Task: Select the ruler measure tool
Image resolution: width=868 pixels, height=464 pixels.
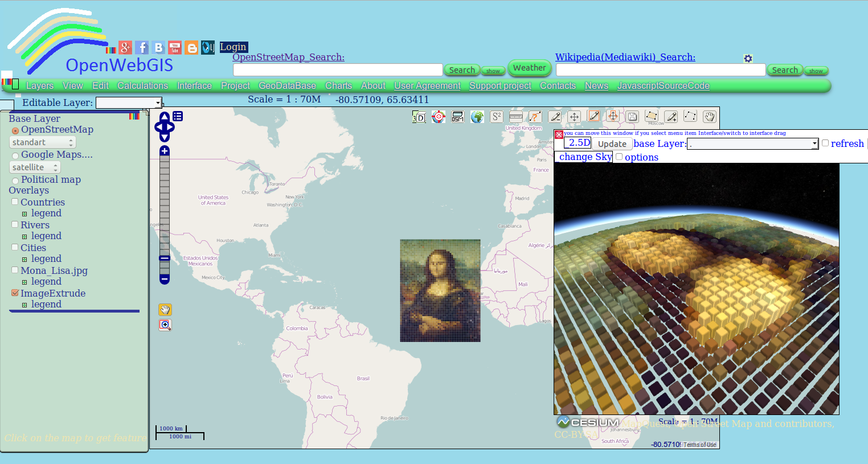Action: click(516, 117)
